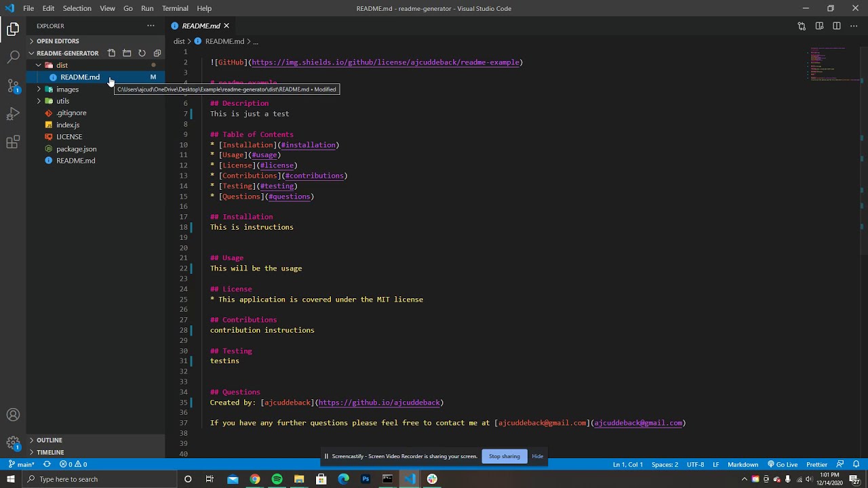Open the Manage gear icon

pos(13,443)
